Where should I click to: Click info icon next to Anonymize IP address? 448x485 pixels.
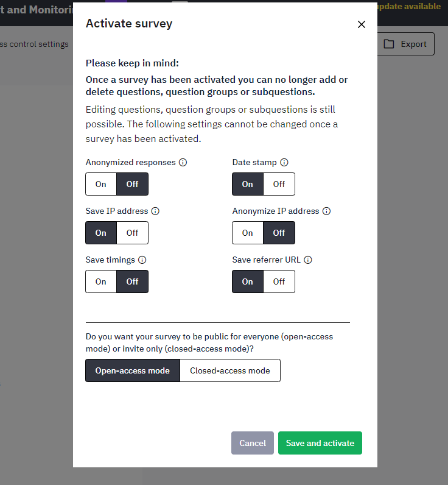326,211
